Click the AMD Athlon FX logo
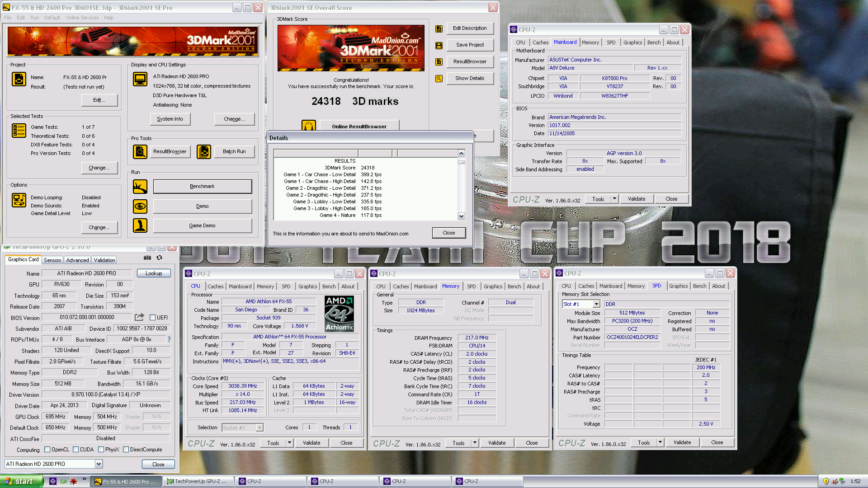Image resolution: width=868 pixels, height=488 pixels. (340, 314)
